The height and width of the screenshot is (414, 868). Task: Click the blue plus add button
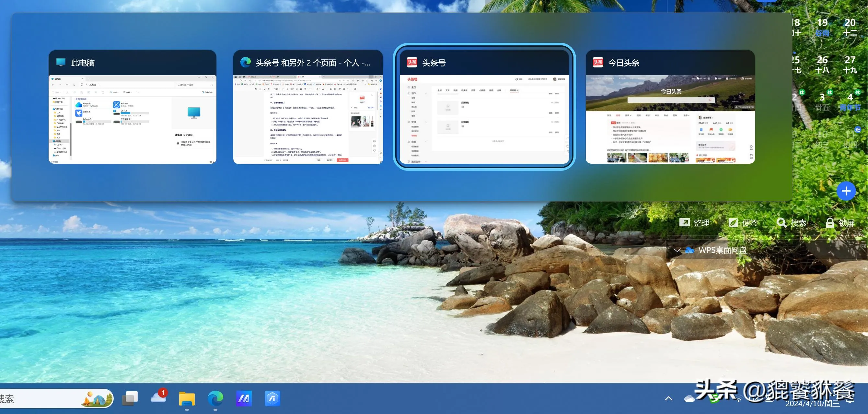[846, 191]
